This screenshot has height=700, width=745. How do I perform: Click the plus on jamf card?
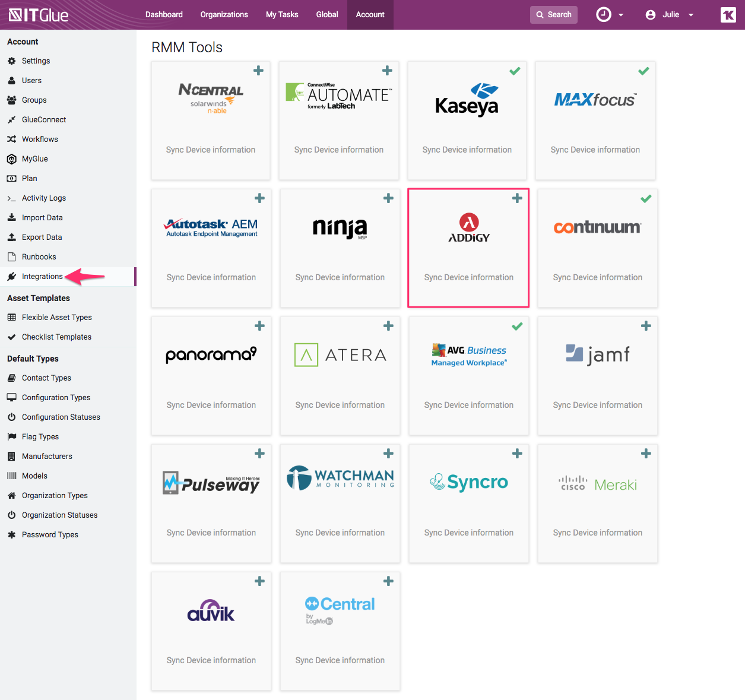646,326
